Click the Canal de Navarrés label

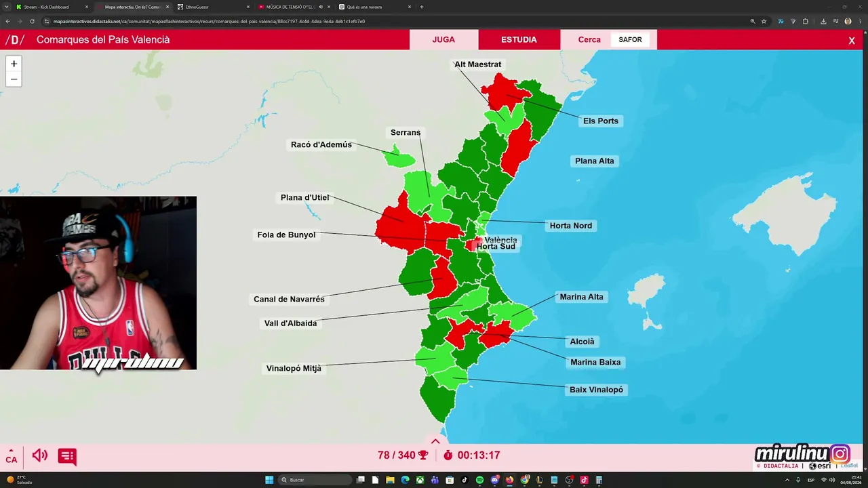[289, 299]
